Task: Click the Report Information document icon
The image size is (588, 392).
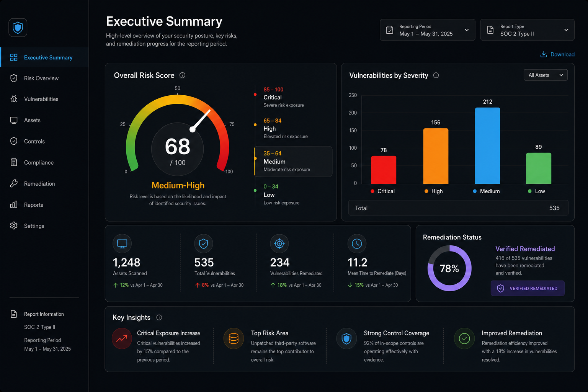Action: (x=14, y=314)
